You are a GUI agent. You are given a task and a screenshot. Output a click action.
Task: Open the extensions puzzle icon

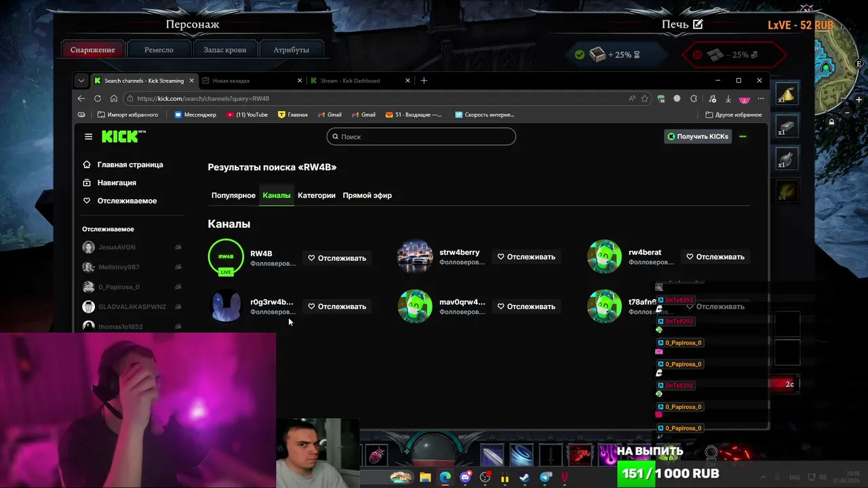pos(693,98)
